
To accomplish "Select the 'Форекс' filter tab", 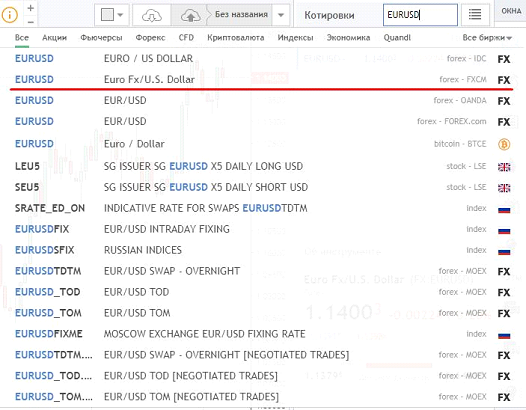I will click(150, 38).
